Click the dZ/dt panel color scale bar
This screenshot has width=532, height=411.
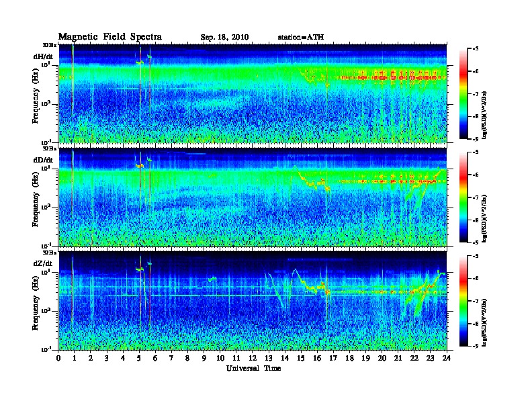pos(463,301)
